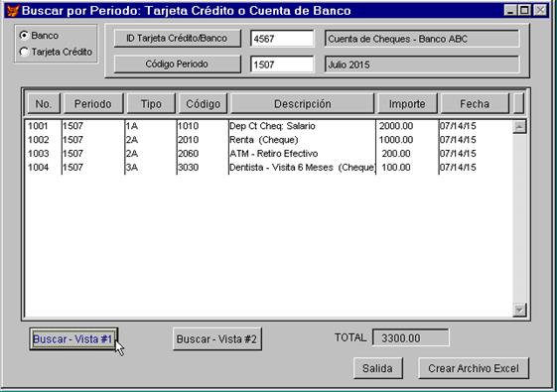The height and width of the screenshot is (392, 557).
Task: Click the 200.00 amount cell
Action: coord(396,154)
